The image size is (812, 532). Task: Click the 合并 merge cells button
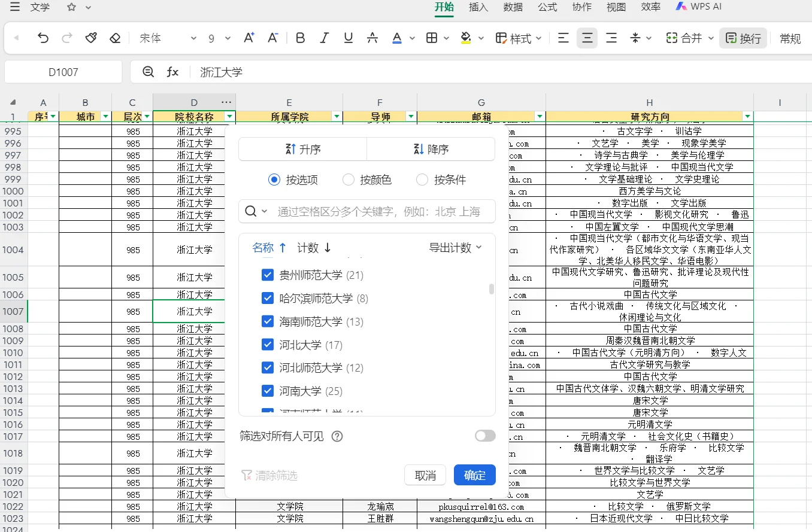[684, 38]
